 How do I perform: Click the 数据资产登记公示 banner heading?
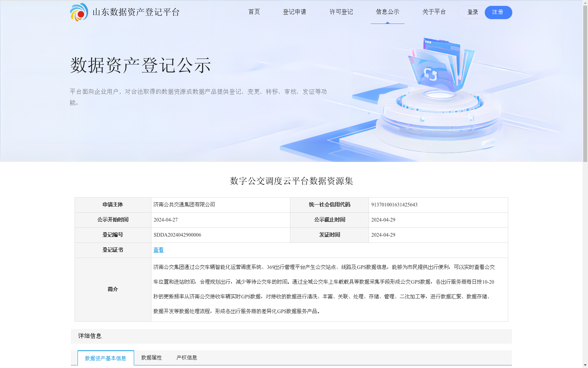(x=140, y=66)
